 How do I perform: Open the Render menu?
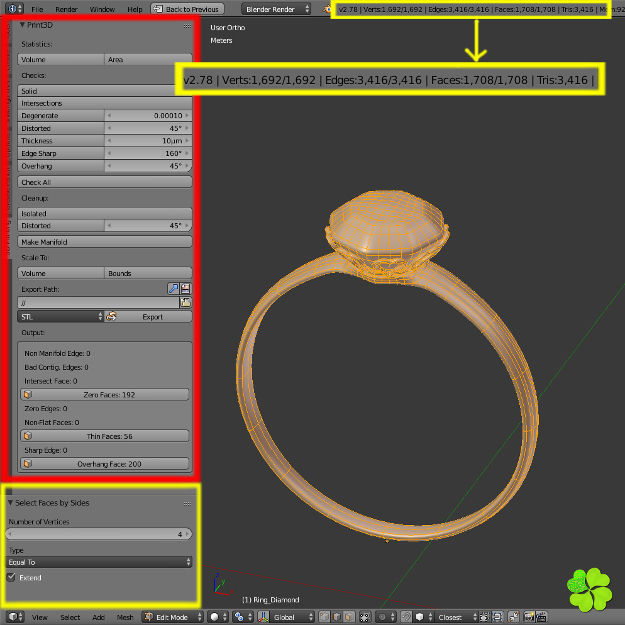[x=66, y=9]
